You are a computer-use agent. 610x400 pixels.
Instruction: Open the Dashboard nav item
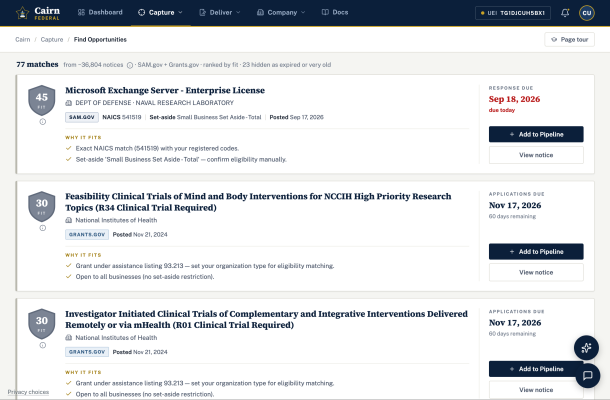tap(100, 12)
